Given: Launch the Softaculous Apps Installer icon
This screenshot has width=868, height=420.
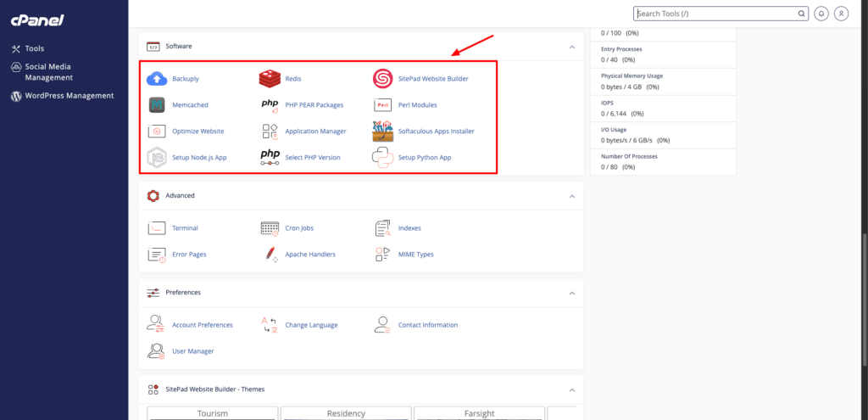Looking at the screenshot, I should (x=382, y=132).
